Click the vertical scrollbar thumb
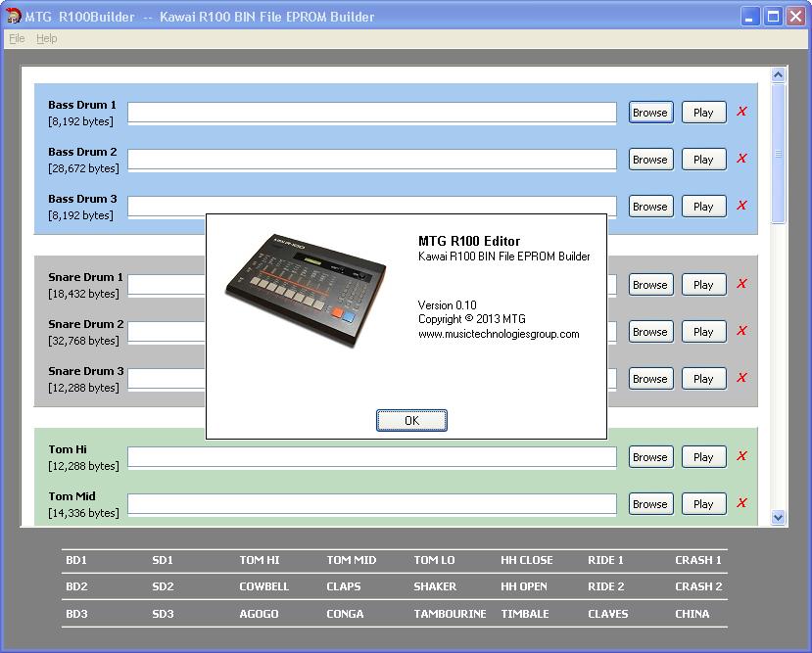 [x=778, y=154]
